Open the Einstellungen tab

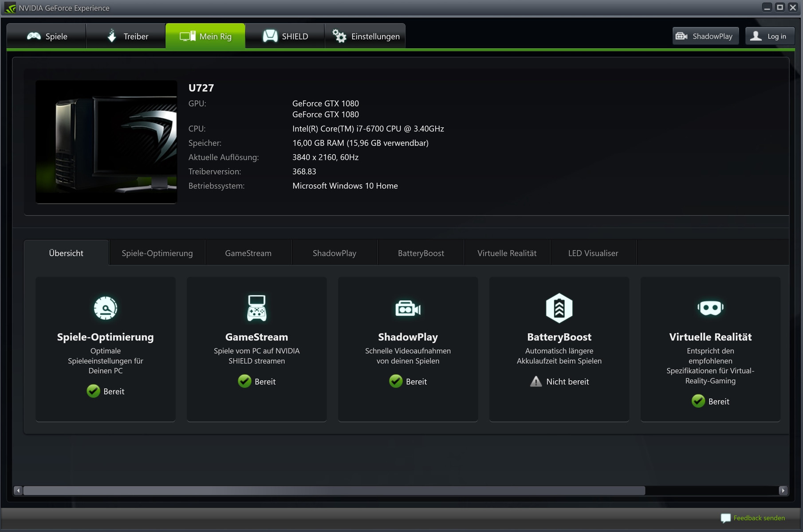(x=365, y=36)
